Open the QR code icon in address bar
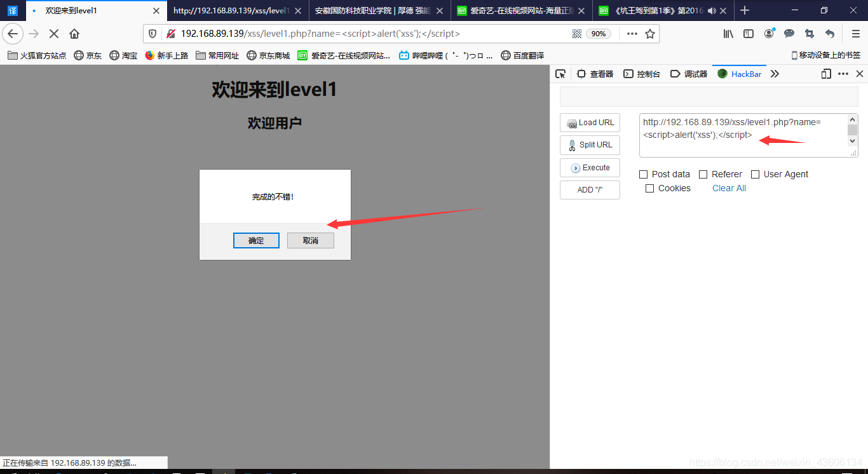The height and width of the screenshot is (474, 868). point(577,34)
